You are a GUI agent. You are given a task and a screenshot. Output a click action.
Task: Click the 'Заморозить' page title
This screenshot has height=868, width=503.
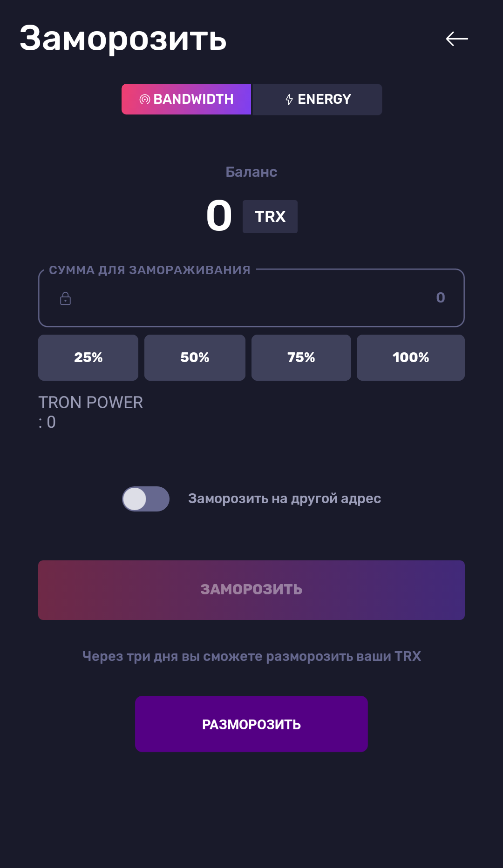(123, 39)
